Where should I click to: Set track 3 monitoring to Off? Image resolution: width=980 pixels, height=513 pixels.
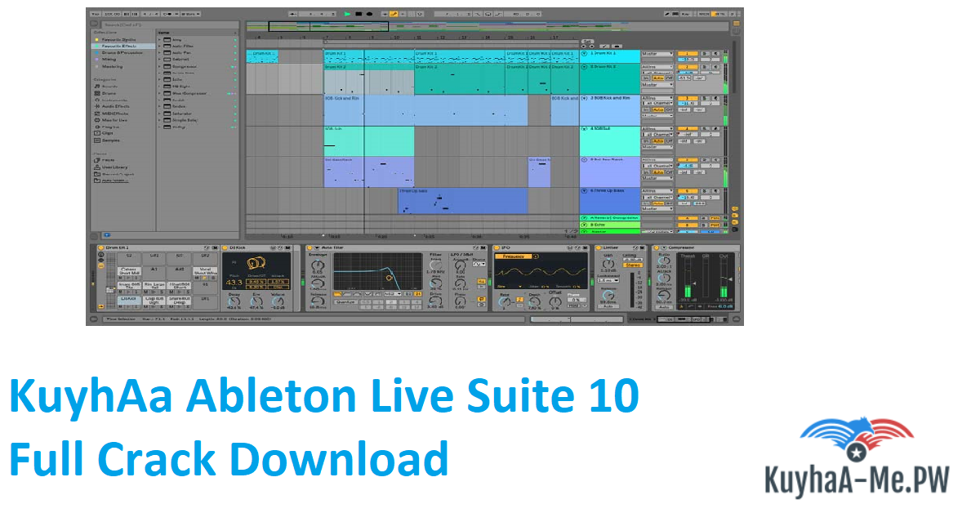coord(669,109)
